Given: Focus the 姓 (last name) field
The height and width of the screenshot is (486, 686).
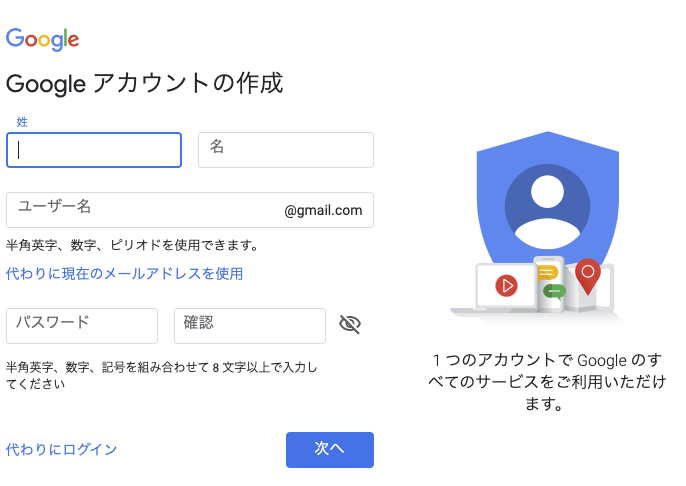Looking at the screenshot, I should tap(94, 150).
